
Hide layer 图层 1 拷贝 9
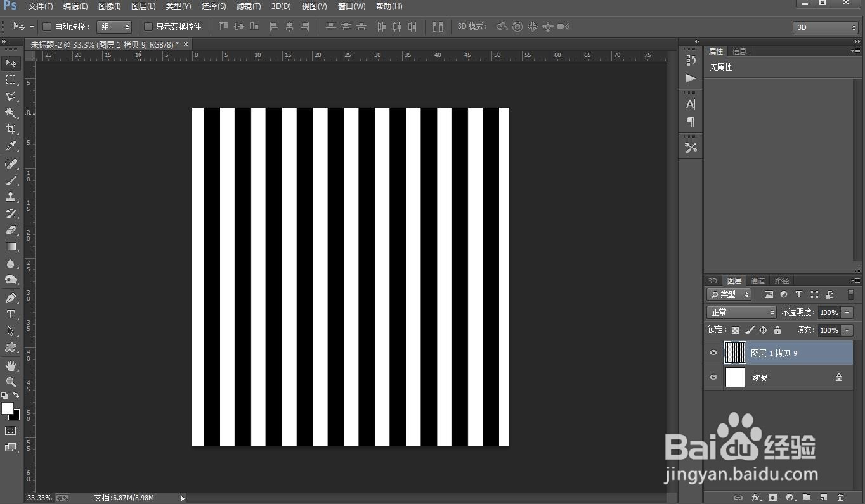[713, 353]
